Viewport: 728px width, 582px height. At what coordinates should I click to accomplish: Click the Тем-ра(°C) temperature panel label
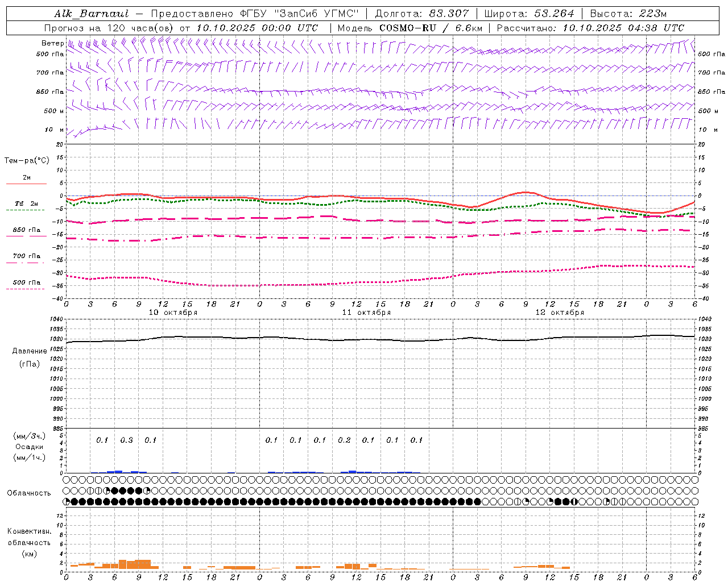coord(27,161)
